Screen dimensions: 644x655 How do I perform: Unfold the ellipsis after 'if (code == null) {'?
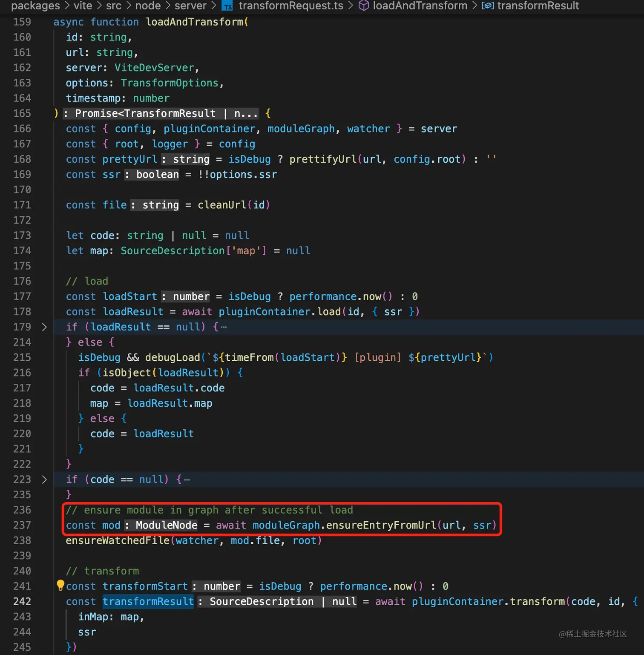coord(187,480)
